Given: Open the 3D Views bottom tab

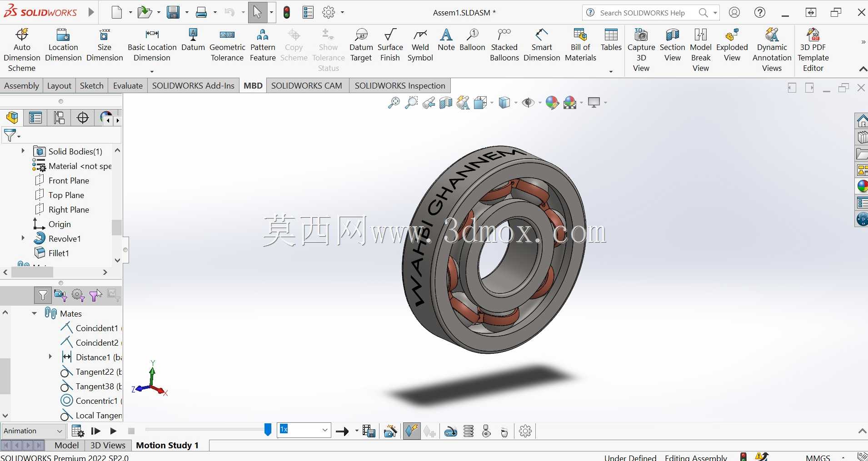Looking at the screenshot, I should (x=108, y=445).
